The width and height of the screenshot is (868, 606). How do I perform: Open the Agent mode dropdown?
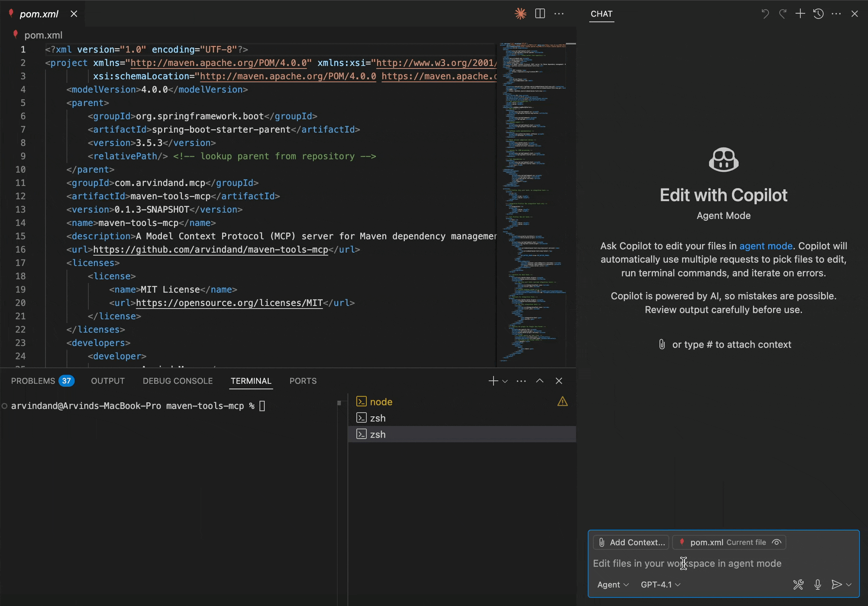(x=613, y=585)
